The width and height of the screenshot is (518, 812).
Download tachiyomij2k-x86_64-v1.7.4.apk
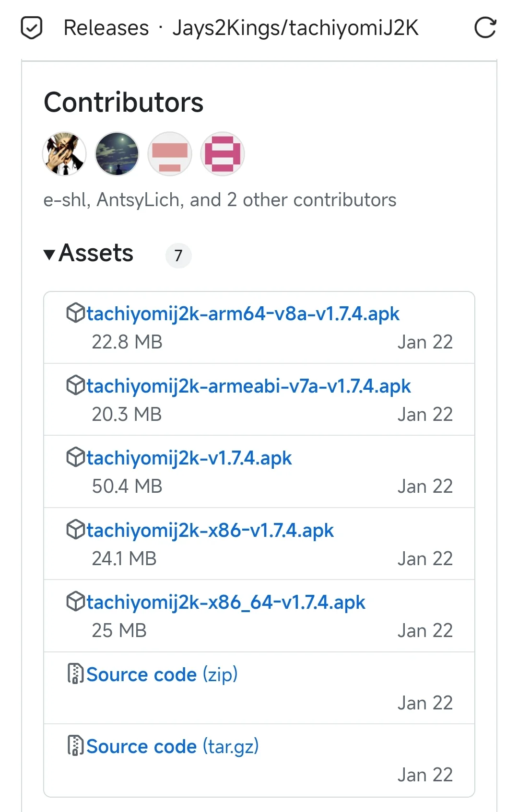coord(226,602)
